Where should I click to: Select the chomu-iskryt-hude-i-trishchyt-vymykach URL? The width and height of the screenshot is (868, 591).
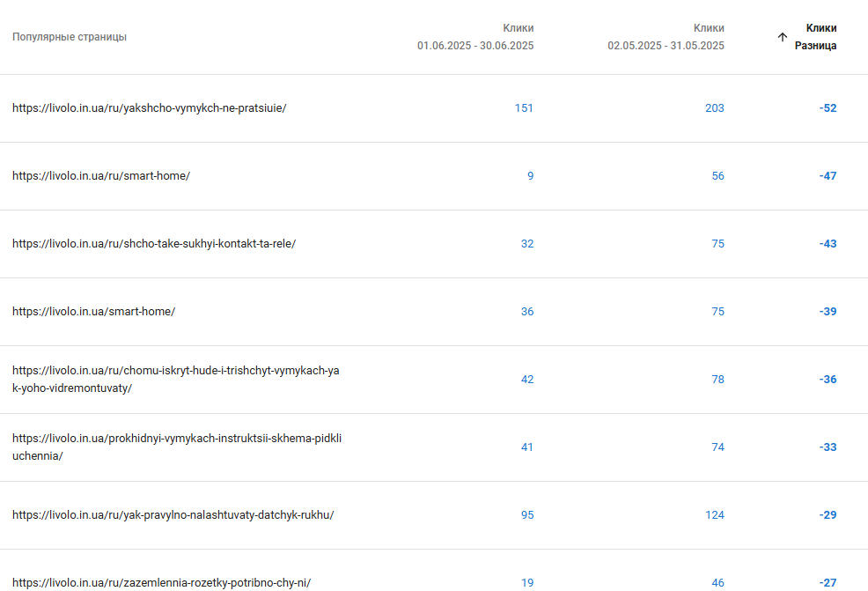click(x=176, y=380)
